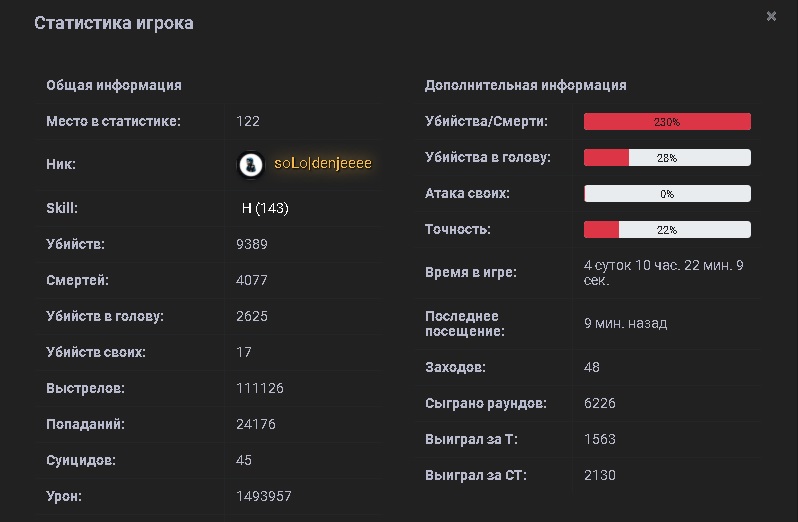798x522 pixels.
Task: Click the Общая информация section heading
Action: (114, 86)
